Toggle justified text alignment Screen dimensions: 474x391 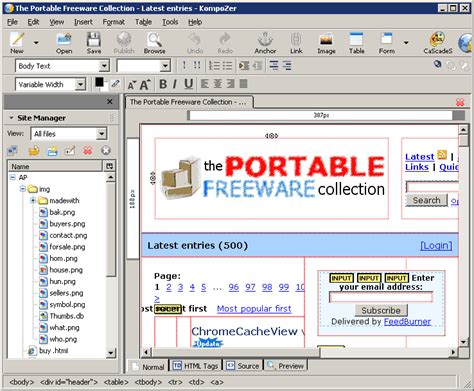243,84
